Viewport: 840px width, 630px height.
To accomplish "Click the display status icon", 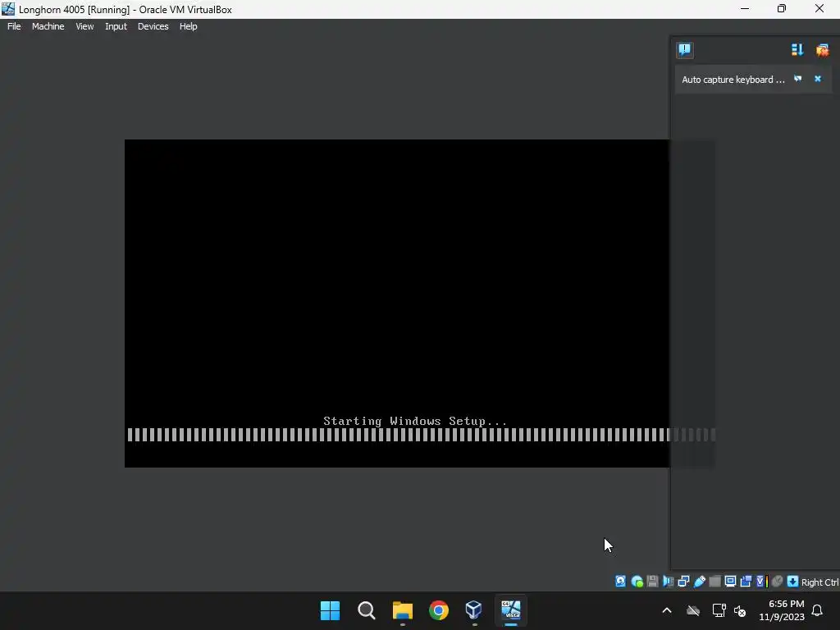I will (x=730, y=582).
